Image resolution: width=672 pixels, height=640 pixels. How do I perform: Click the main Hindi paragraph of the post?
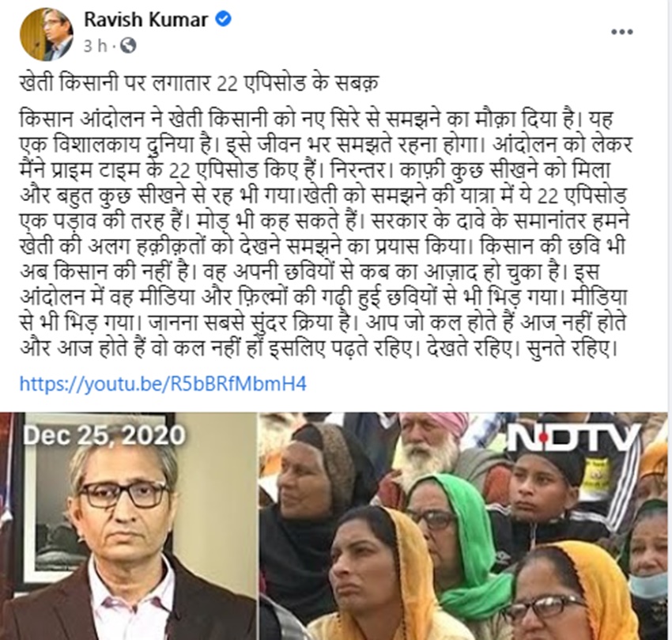326,233
